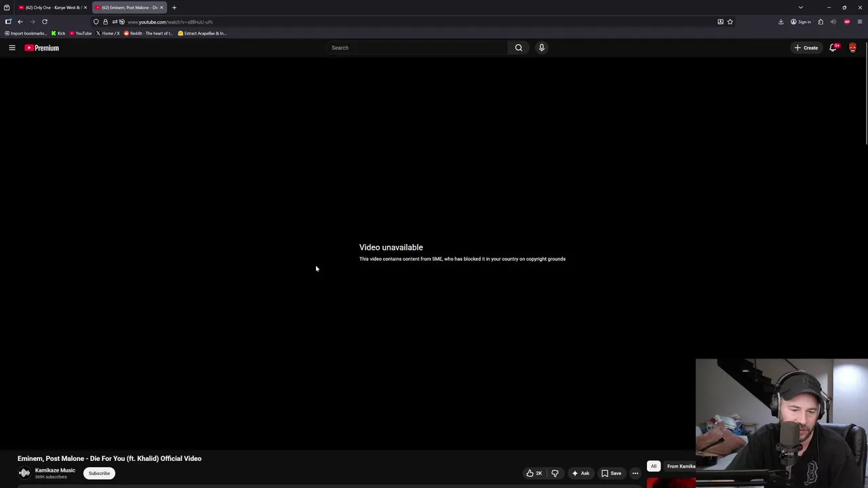Open the tracking protection shield panel

96,22
